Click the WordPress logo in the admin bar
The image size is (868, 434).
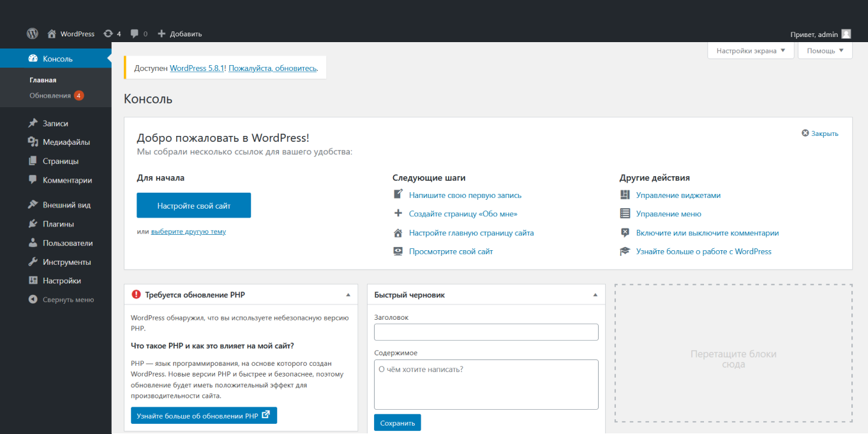pos(32,33)
